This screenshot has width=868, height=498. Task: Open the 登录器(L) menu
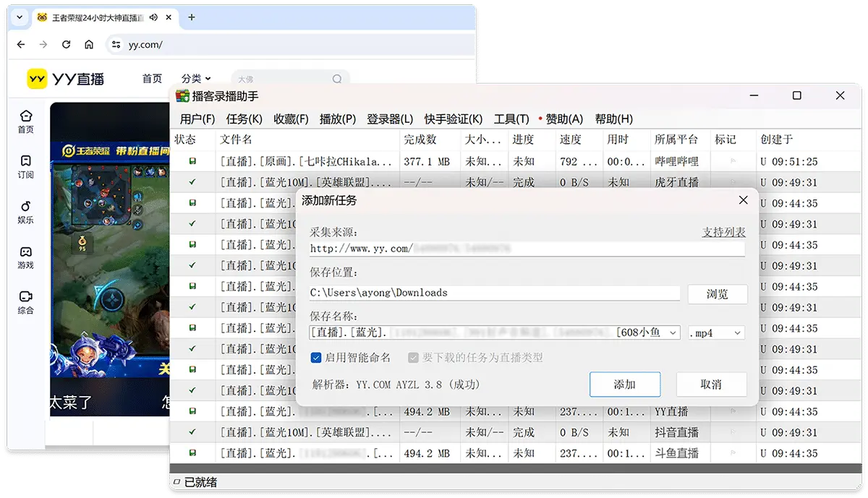[390, 119]
